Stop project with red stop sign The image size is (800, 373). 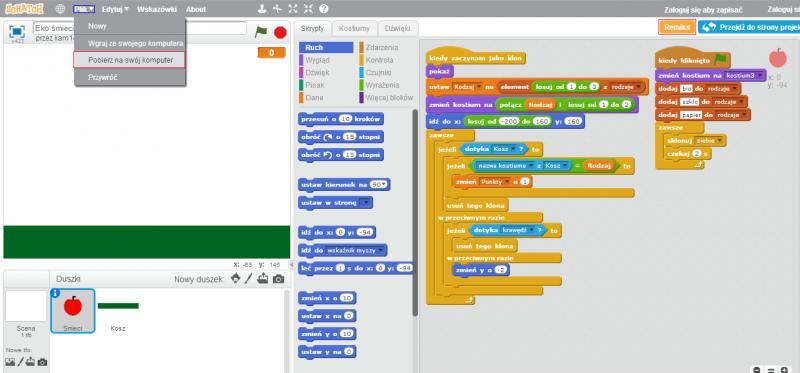pos(280,33)
